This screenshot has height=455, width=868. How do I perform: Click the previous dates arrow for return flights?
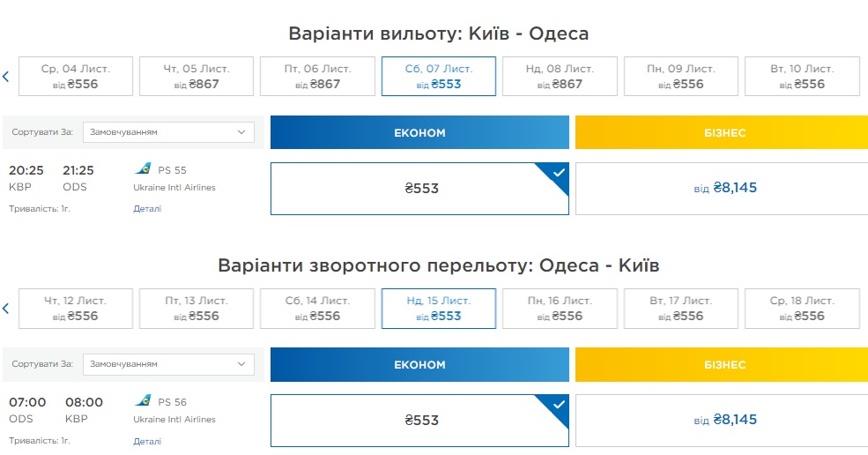(5, 309)
